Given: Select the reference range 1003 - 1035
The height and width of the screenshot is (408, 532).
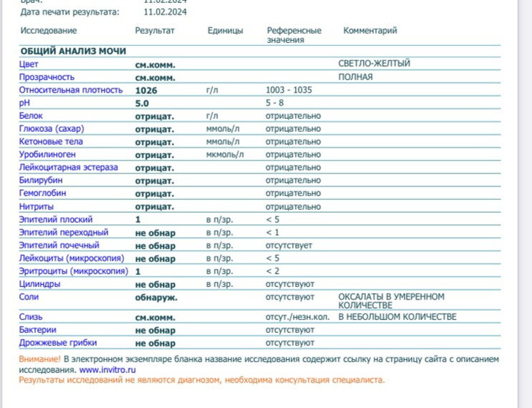Looking at the screenshot, I should coord(289,90).
